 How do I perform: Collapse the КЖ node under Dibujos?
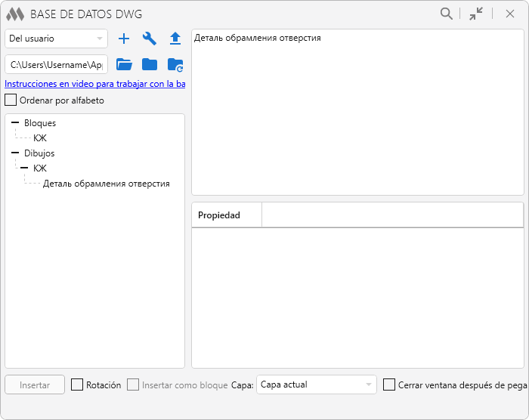pos(24,168)
